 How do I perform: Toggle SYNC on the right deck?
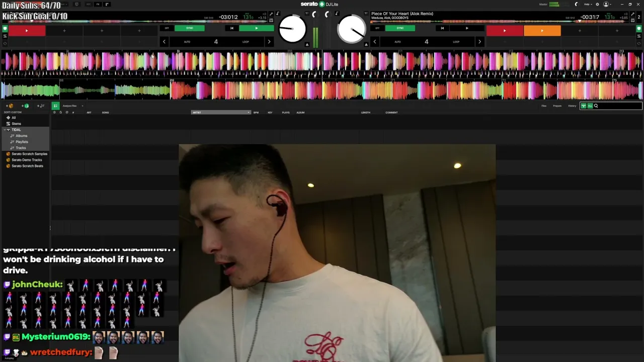pyautogui.click(x=400, y=28)
